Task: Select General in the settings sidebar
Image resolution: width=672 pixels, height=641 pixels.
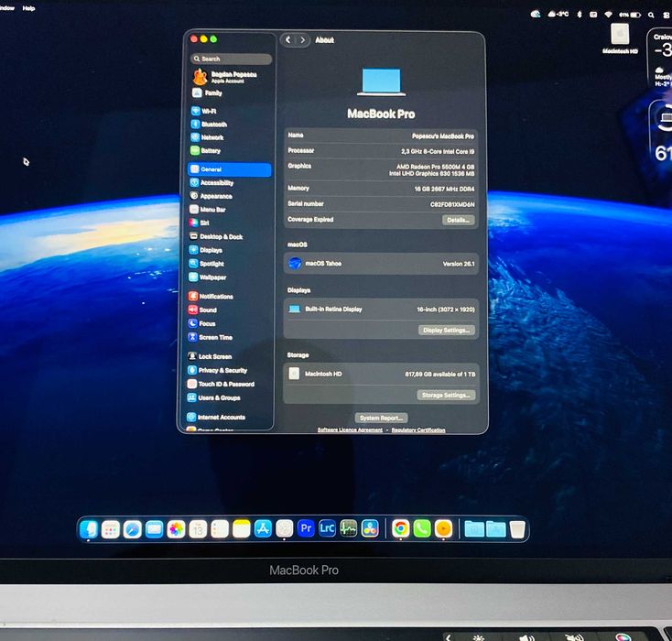Action: (x=230, y=169)
